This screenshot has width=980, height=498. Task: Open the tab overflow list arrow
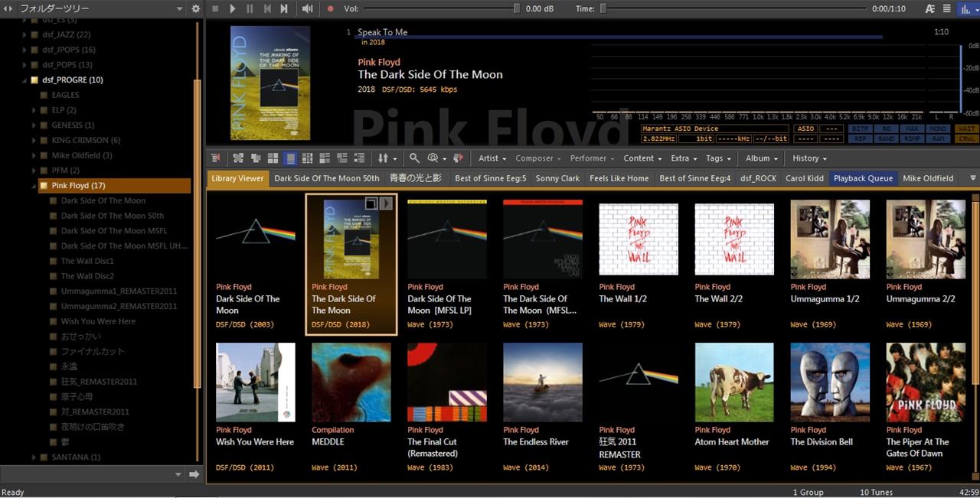973,178
